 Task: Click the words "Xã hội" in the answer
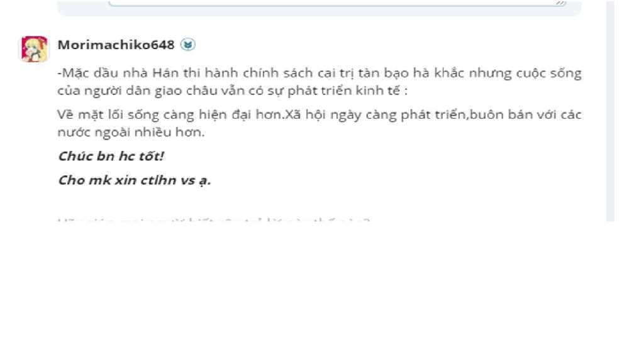303,114
